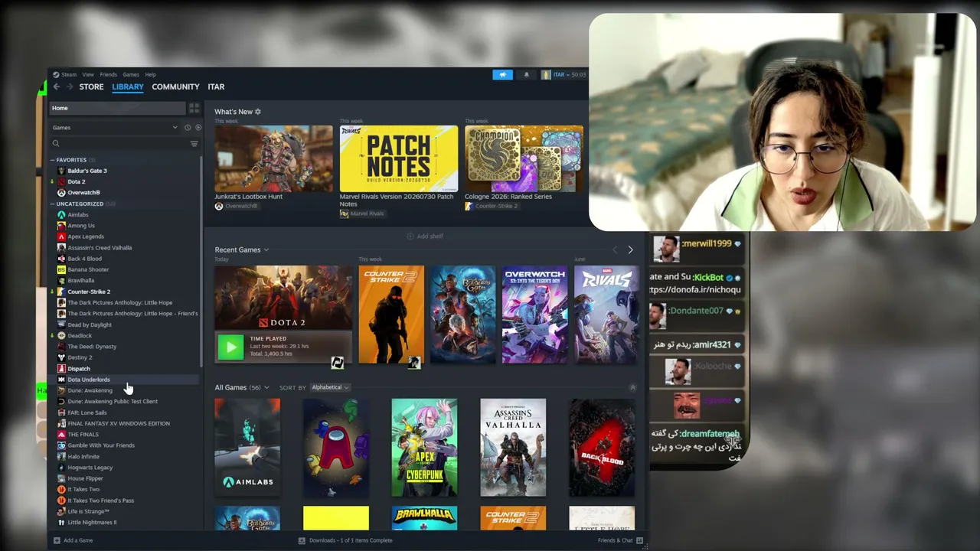The image size is (980, 551).
Task: Open the Games filter dropdown
Action: pos(115,128)
